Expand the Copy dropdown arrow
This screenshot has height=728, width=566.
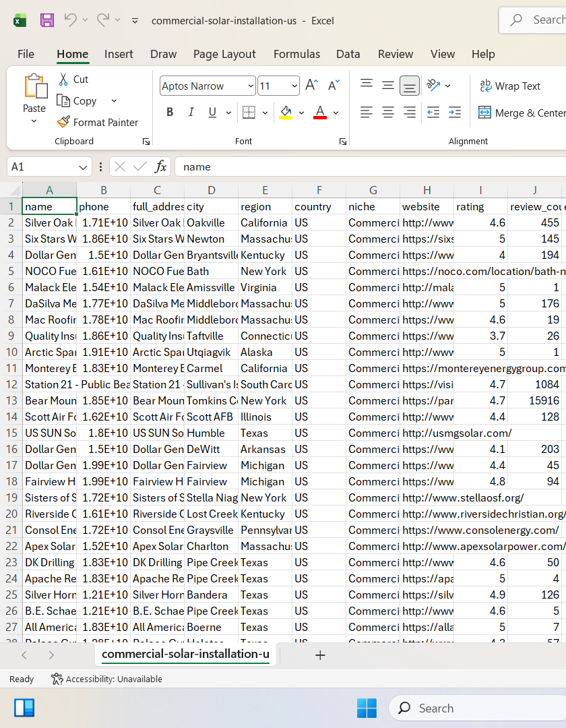tap(114, 100)
